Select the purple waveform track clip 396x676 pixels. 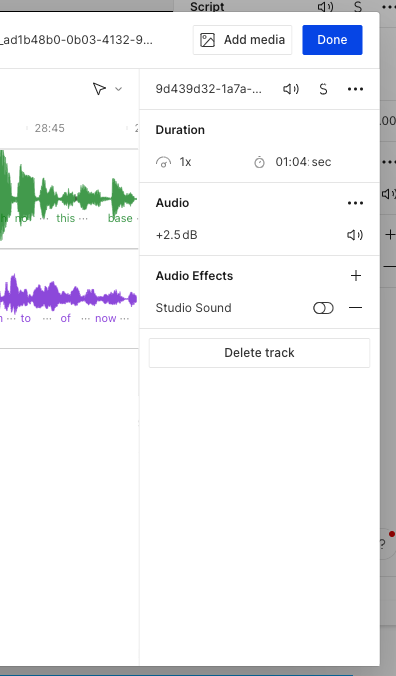tap(69, 299)
